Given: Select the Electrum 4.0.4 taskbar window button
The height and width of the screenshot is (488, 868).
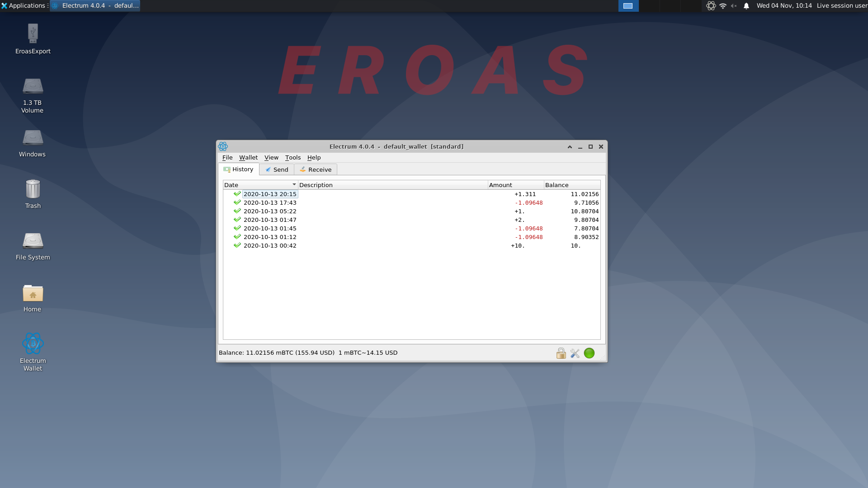Looking at the screenshot, I should pyautogui.click(x=95, y=6).
